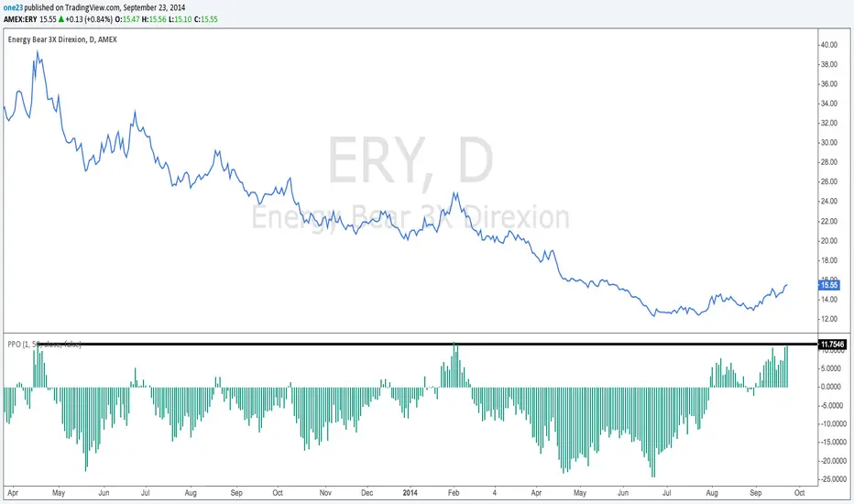Screen dimensions: 854x504
Task: Click the open price O:15.47
Action: pyautogui.click(x=127, y=19)
